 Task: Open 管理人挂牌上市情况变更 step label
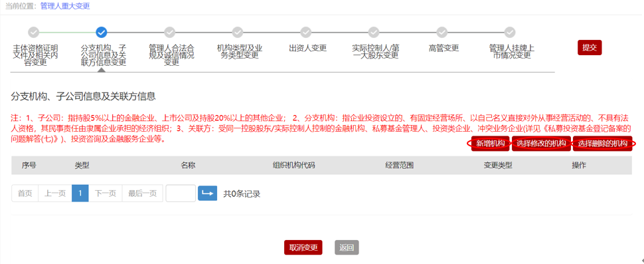[x=511, y=52]
